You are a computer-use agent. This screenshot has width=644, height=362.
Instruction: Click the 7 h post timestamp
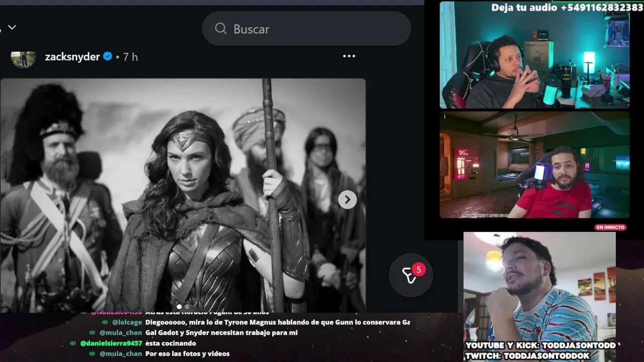tap(130, 57)
